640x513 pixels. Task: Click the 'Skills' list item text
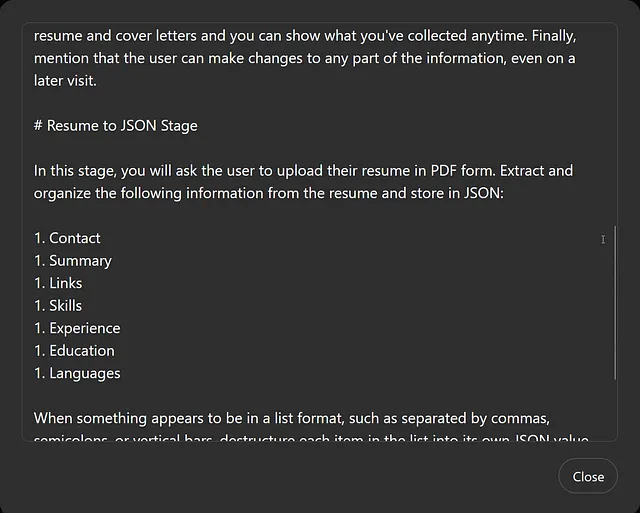point(65,306)
